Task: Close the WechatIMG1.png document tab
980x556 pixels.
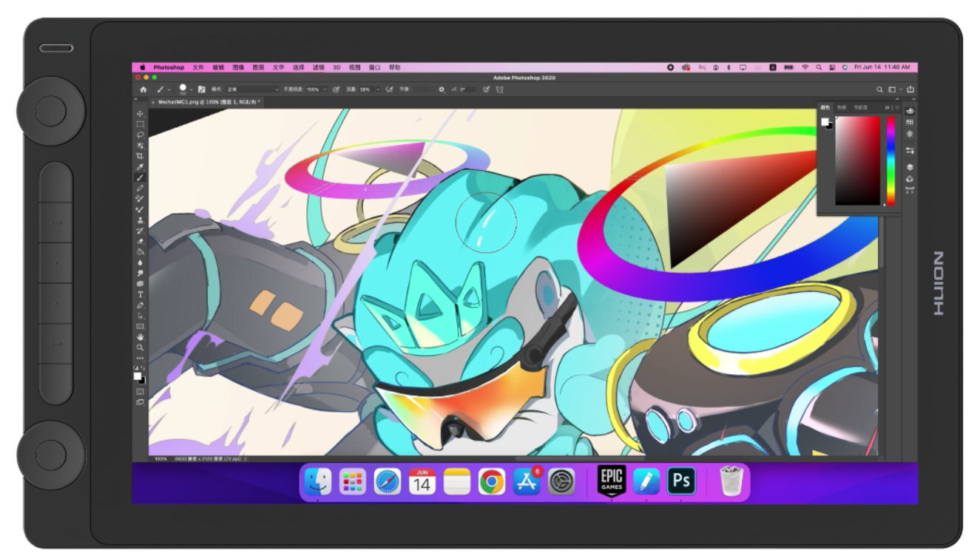Action: (153, 102)
